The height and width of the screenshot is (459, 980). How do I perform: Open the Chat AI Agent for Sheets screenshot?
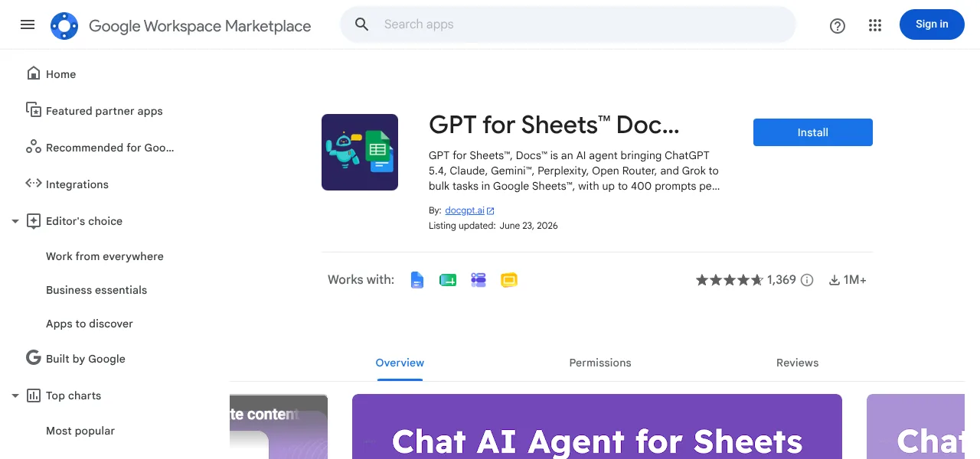pos(597,426)
